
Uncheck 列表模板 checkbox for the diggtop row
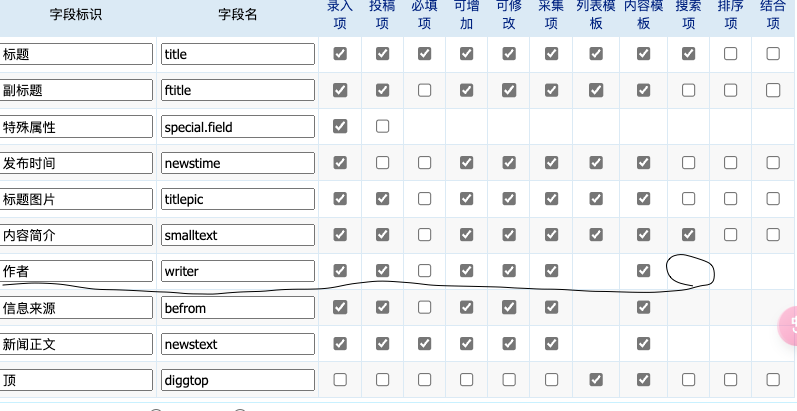click(x=596, y=380)
